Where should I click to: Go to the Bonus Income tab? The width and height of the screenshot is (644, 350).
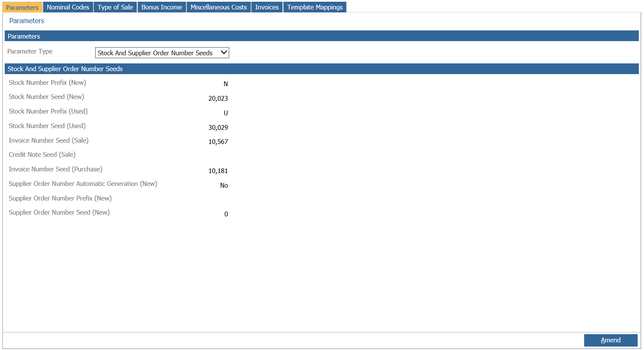[x=162, y=7]
